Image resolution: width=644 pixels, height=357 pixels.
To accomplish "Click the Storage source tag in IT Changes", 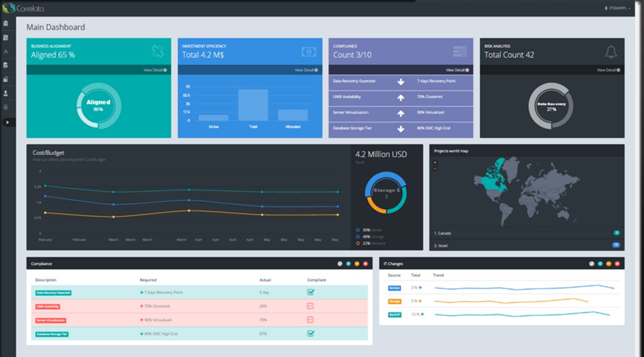I will (x=395, y=301).
